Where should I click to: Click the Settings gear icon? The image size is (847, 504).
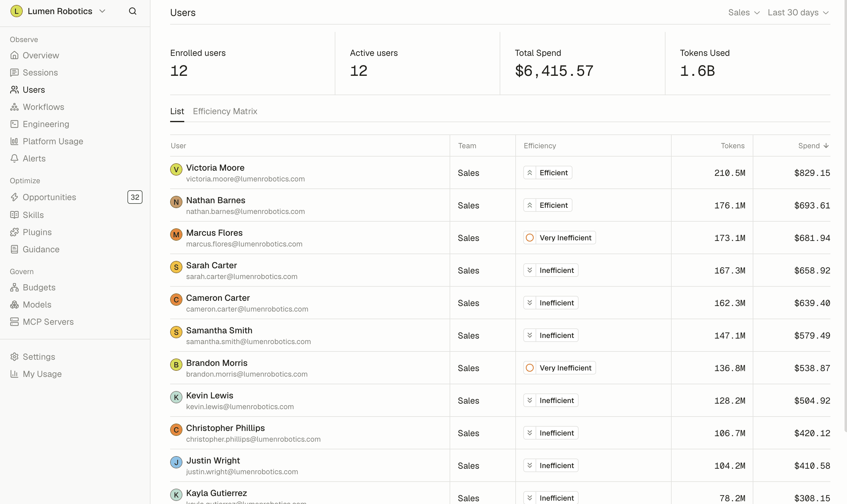pos(14,357)
